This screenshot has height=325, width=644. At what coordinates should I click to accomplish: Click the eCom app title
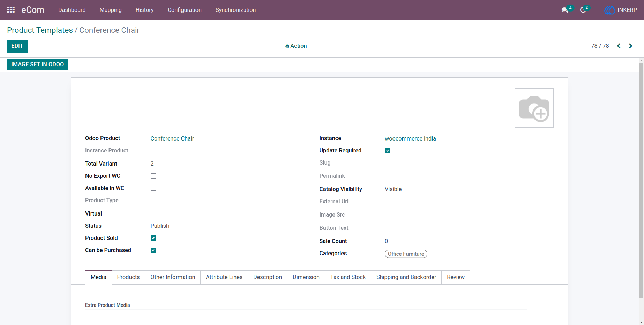[33, 10]
